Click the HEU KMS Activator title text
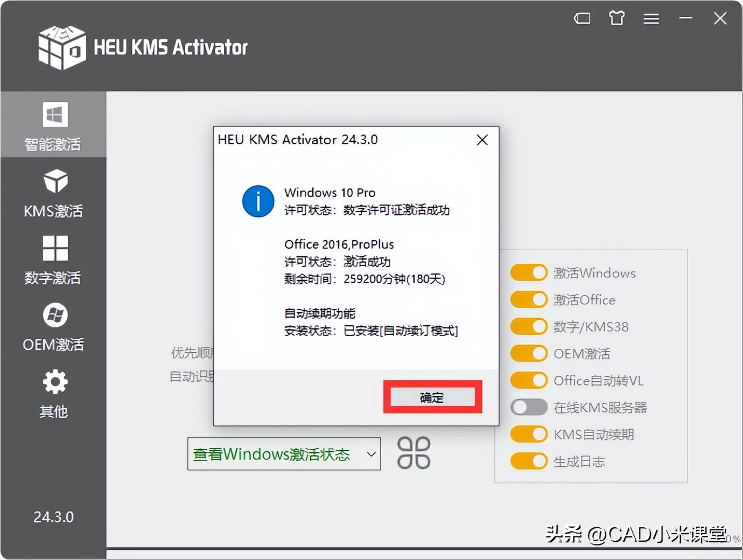 (171, 47)
